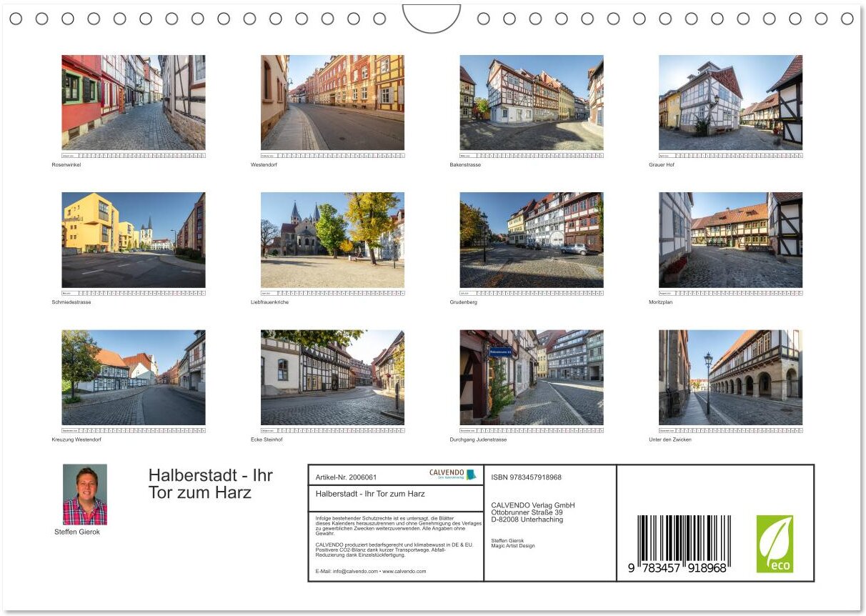Open the Moritzplan photo thumbnail
Screen dimensions: 866x616
tap(730, 240)
